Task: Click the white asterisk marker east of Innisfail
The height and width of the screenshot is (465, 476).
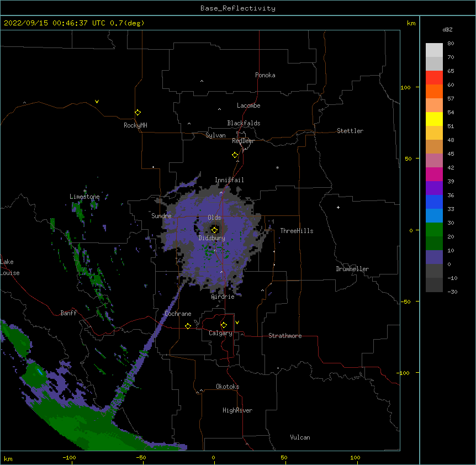Action: 277,167
